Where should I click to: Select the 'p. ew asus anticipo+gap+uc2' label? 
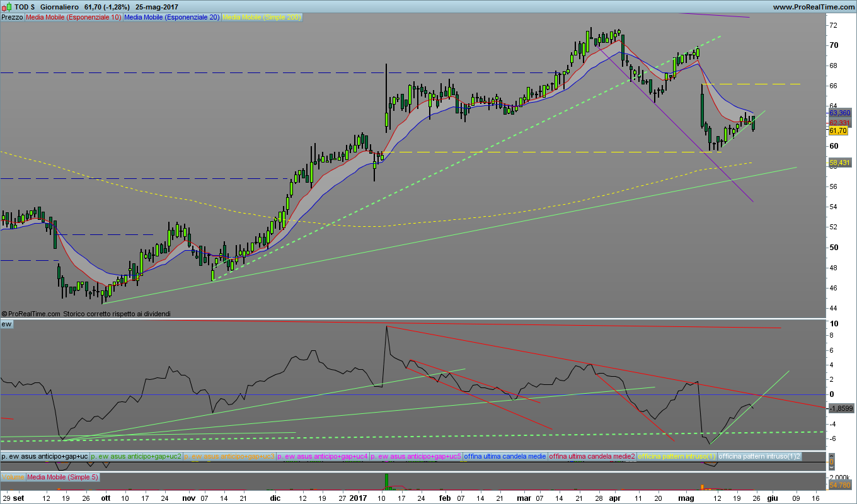tap(136, 455)
